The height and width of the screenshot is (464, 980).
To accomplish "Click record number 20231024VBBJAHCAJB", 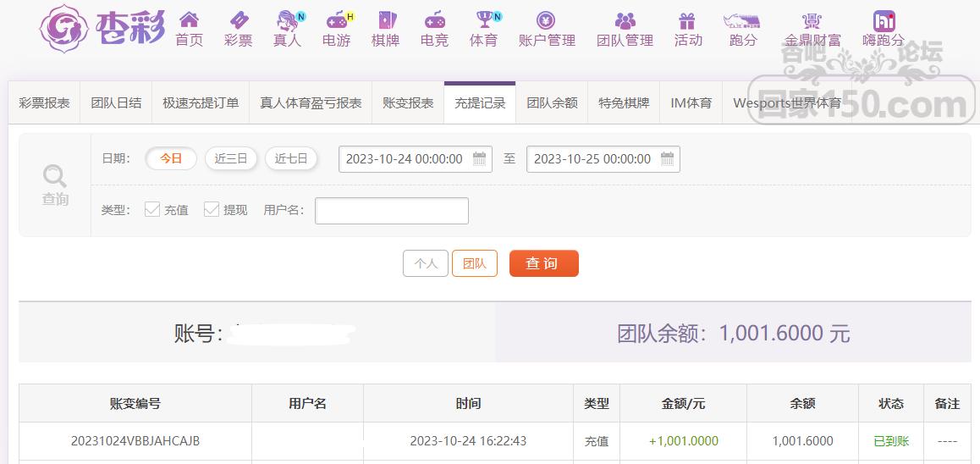I will (x=135, y=441).
